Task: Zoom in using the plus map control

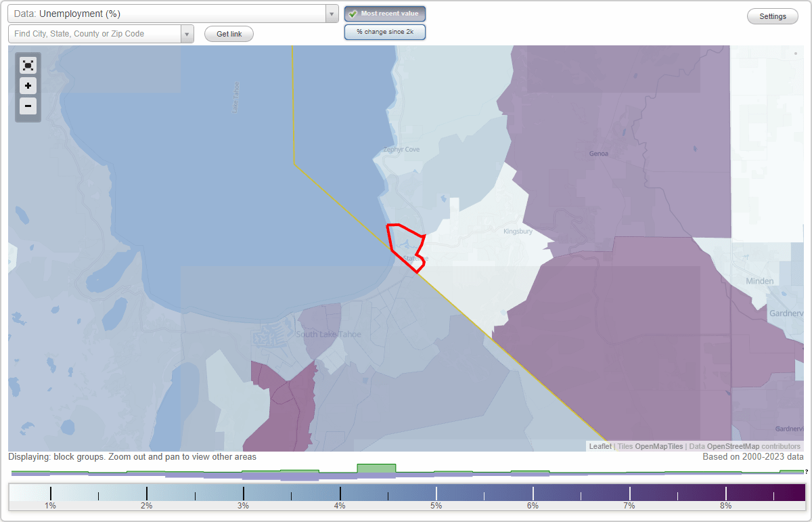Action: coord(28,85)
